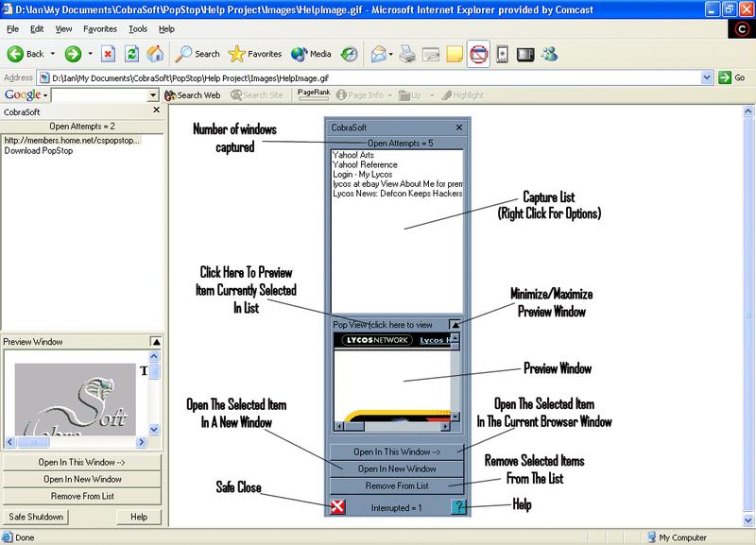The height and width of the screenshot is (545, 756).
Task: Click the main page scroll-down arrow
Action: (747, 520)
